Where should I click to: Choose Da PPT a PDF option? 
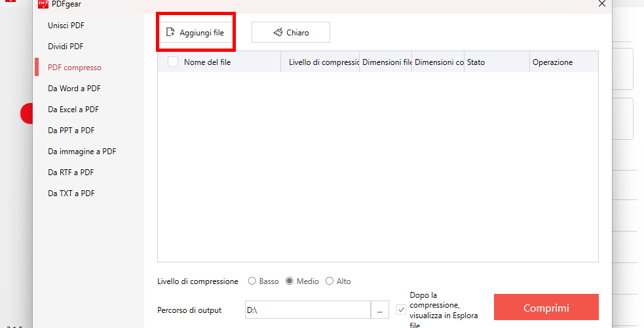[71, 131]
